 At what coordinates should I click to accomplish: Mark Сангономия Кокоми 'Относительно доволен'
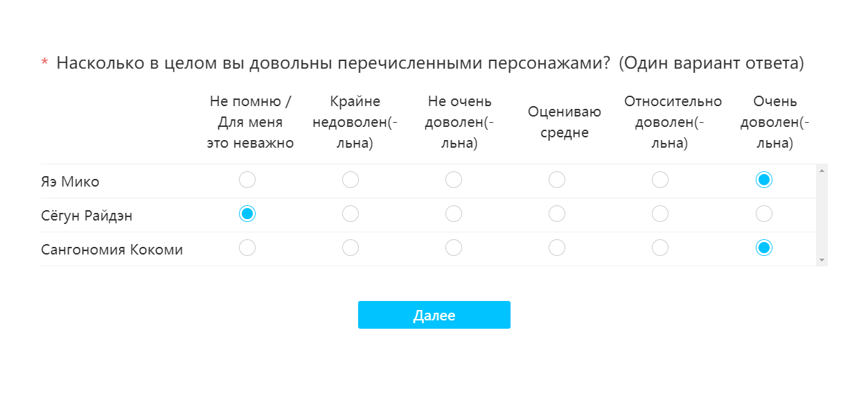click(x=660, y=248)
